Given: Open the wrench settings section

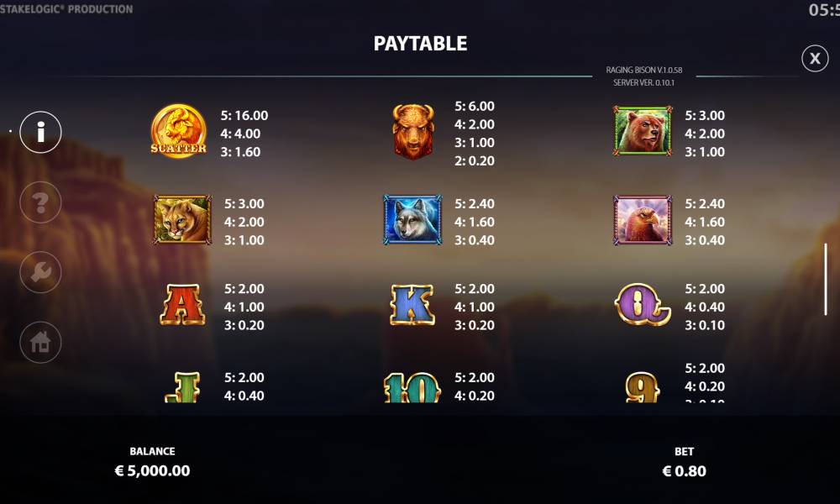Looking at the screenshot, I should tap(40, 272).
